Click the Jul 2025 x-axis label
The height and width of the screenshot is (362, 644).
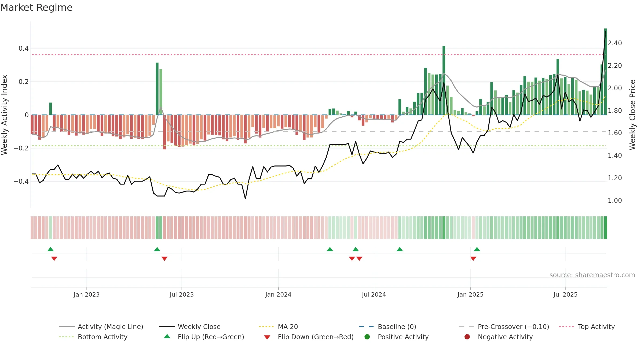tap(565, 294)
